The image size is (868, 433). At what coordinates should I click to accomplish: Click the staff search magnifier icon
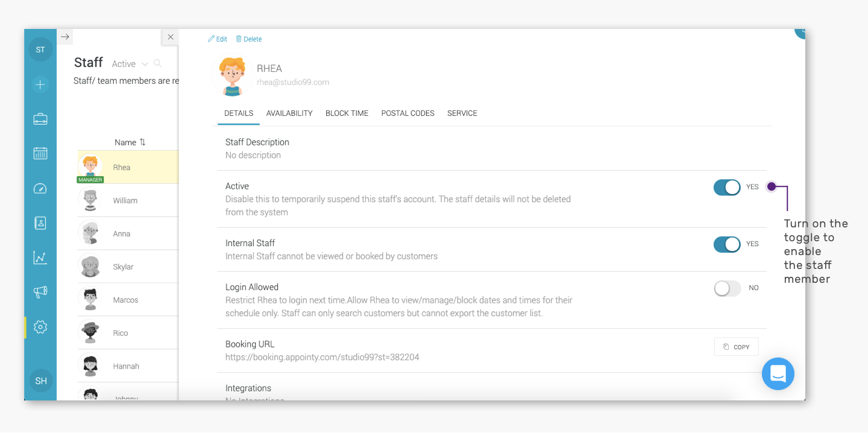coord(157,63)
